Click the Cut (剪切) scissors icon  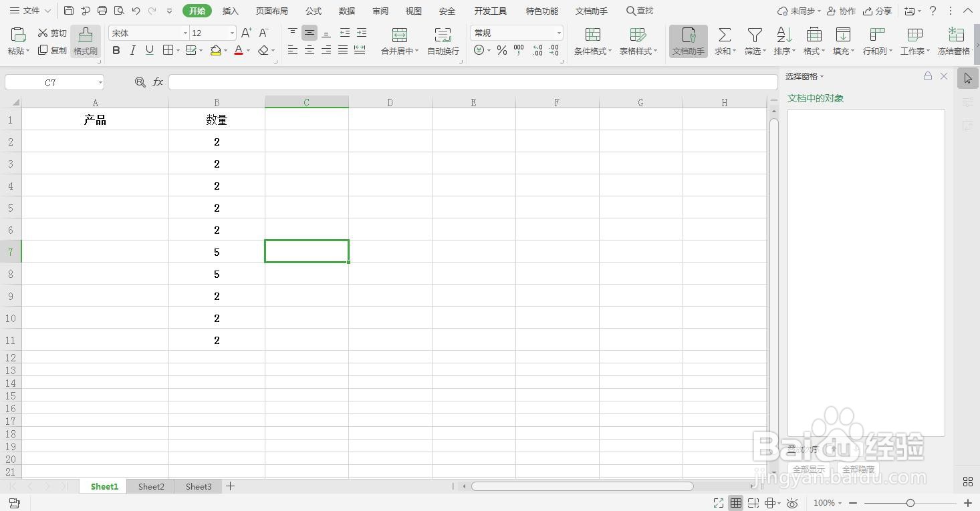pyautogui.click(x=43, y=33)
